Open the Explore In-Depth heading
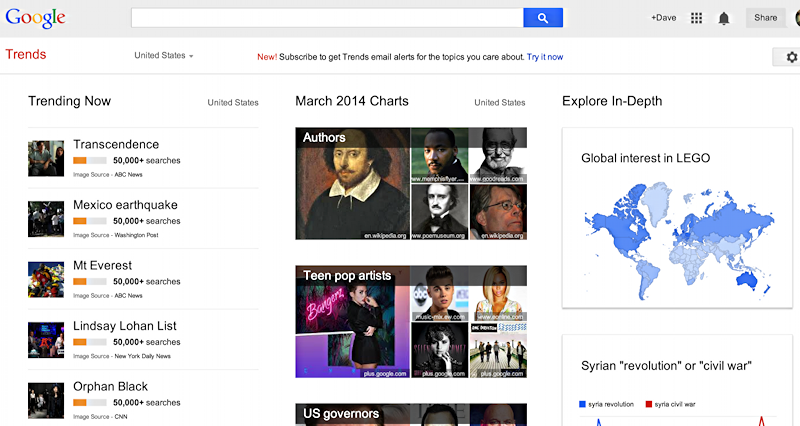This screenshot has height=426, width=800. pyautogui.click(x=612, y=101)
